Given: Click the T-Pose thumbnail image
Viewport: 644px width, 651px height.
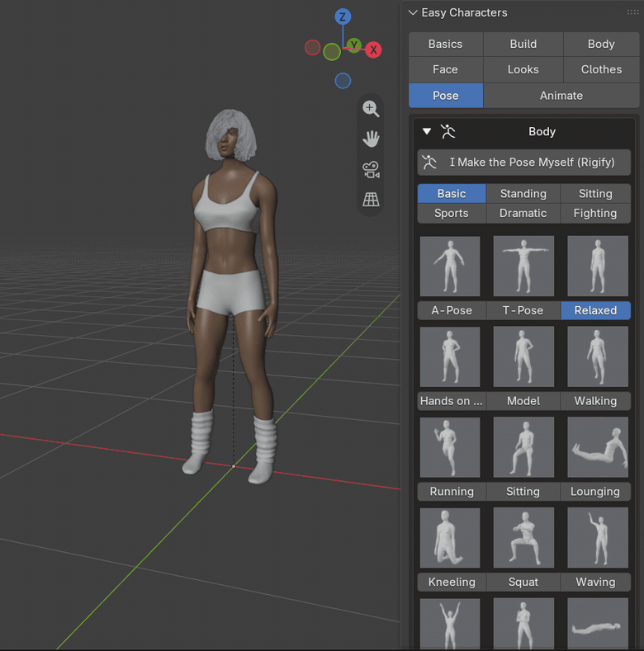Looking at the screenshot, I should pos(523,267).
